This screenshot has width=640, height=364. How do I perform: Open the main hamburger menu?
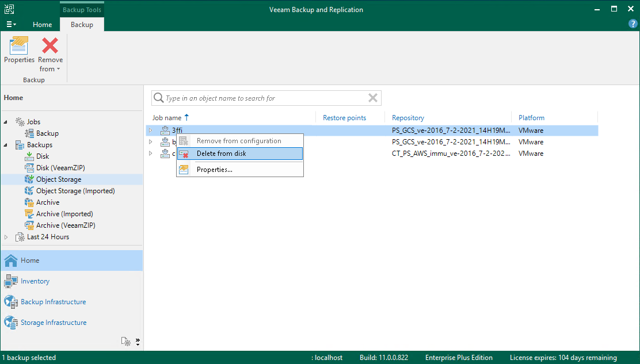point(10,24)
